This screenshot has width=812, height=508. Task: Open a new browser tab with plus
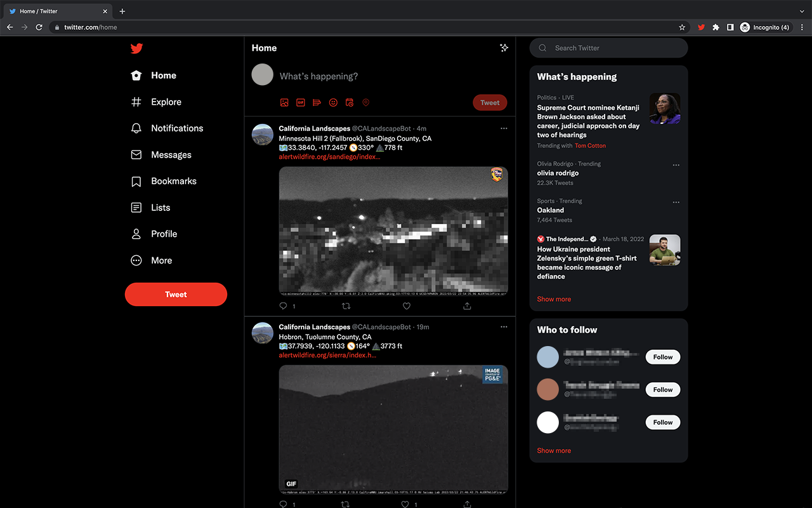point(122,11)
